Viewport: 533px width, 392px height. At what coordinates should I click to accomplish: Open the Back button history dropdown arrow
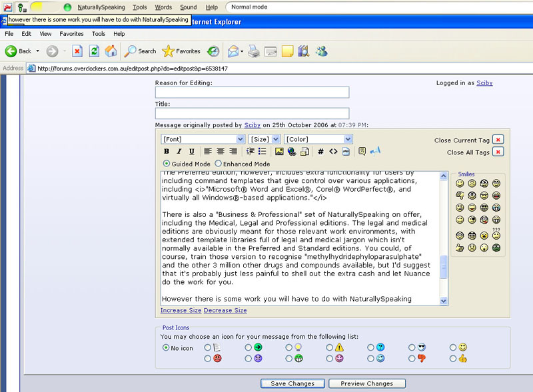38,51
